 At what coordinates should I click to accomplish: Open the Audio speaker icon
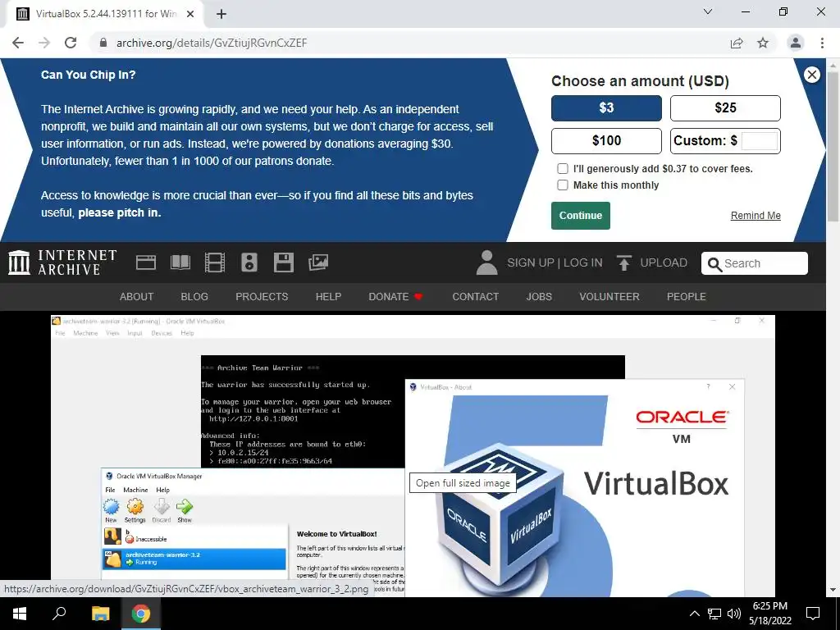tap(249, 262)
